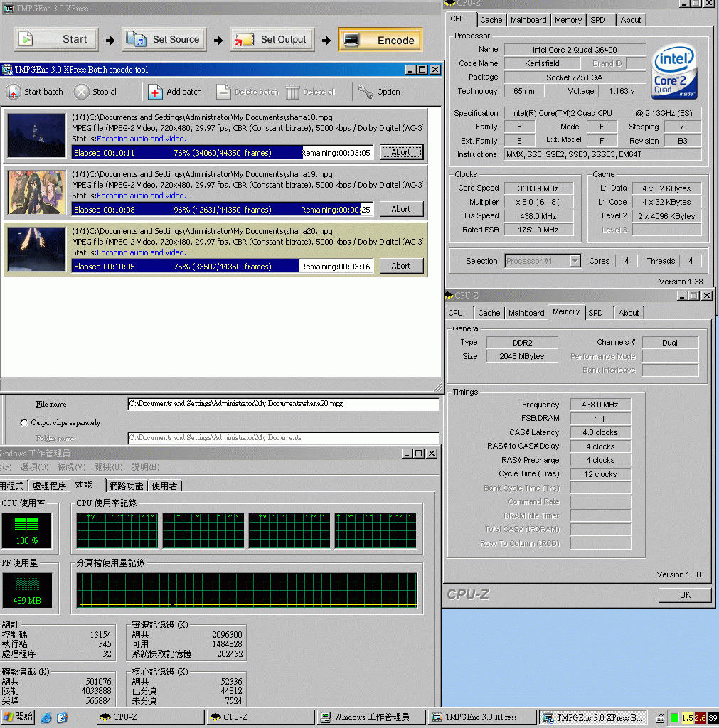The width and height of the screenshot is (719, 728).
Task: Abort the shana19.mpg encoding job
Action: [401, 209]
